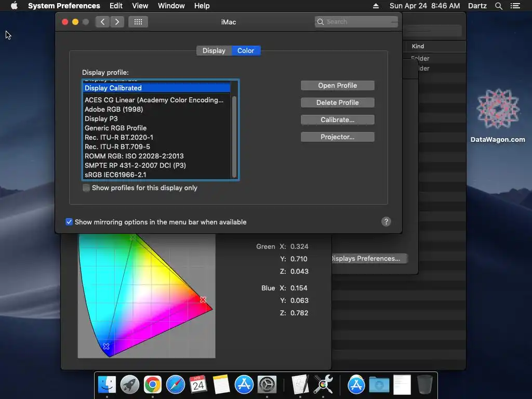Uncheck Show mirroring options in menu bar
This screenshot has height=399, width=532.
pyautogui.click(x=69, y=222)
